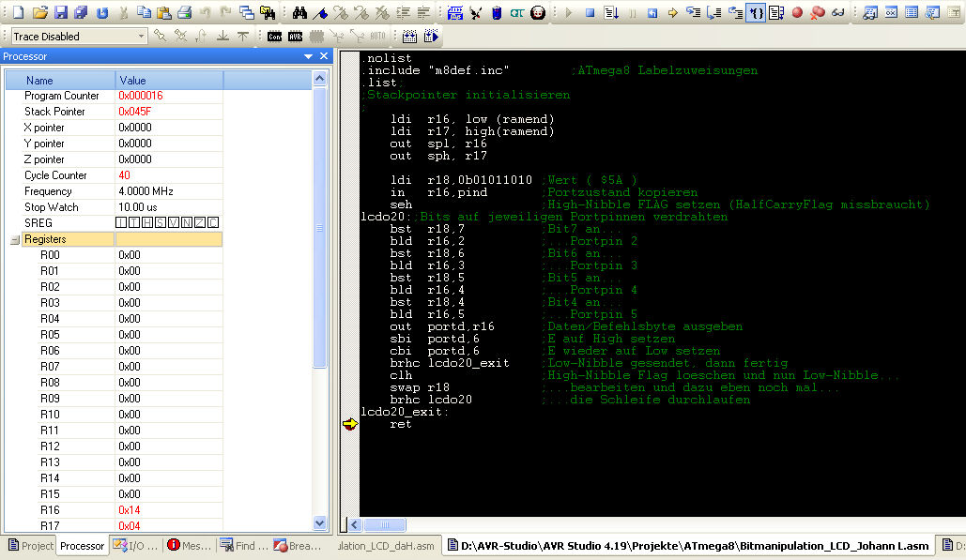
Task: Toggle the highlighted {} auto-step button
Action: (x=756, y=12)
